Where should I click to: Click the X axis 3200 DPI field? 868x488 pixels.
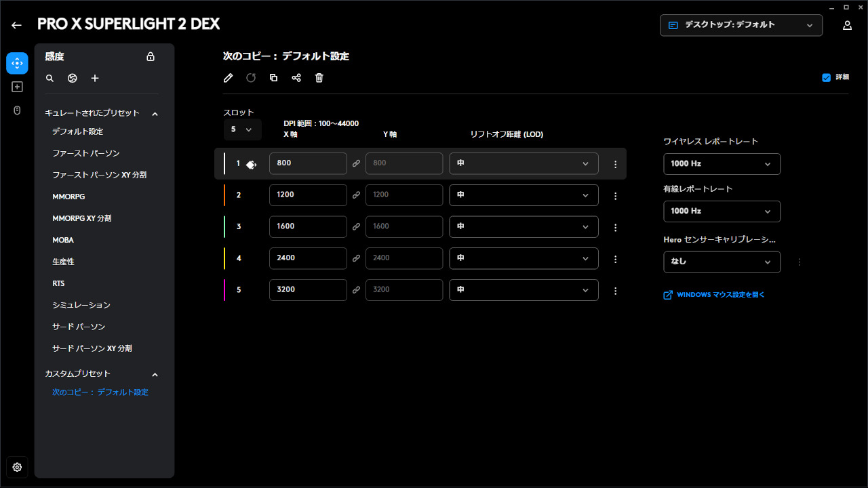pos(308,290)
